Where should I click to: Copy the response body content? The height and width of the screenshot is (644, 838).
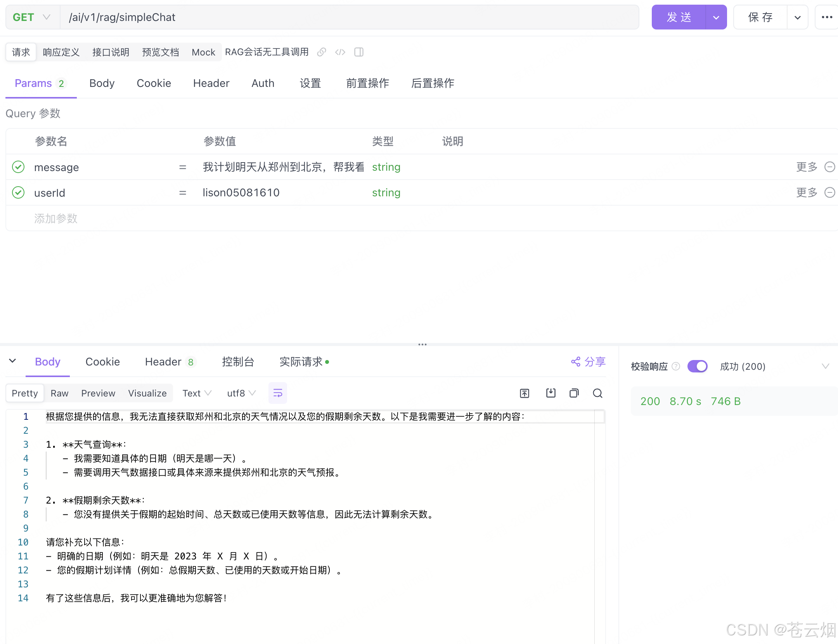click(x=574, y=393)
